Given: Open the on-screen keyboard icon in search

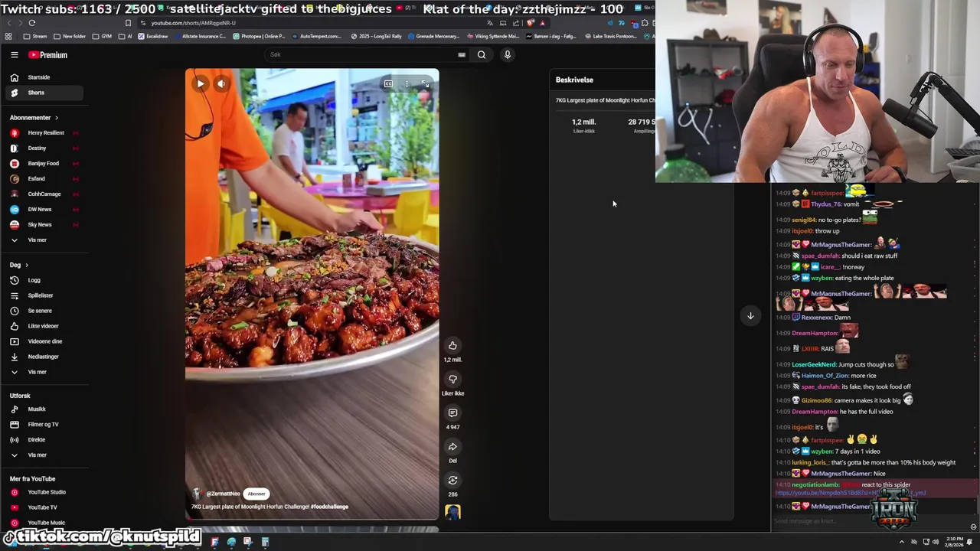Looking at the screenshot, I should [462, 55].
